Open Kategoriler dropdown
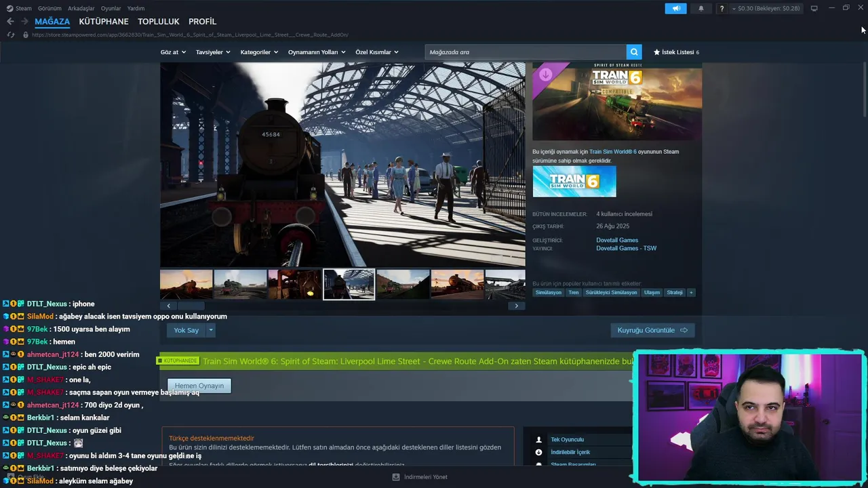This screenshot has width=868, height=488. tap(259, 52)
